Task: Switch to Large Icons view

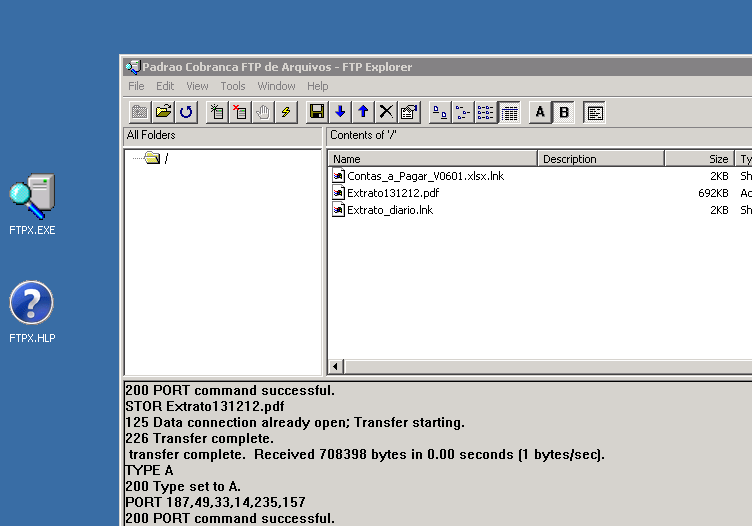Action: coord(440,112)
